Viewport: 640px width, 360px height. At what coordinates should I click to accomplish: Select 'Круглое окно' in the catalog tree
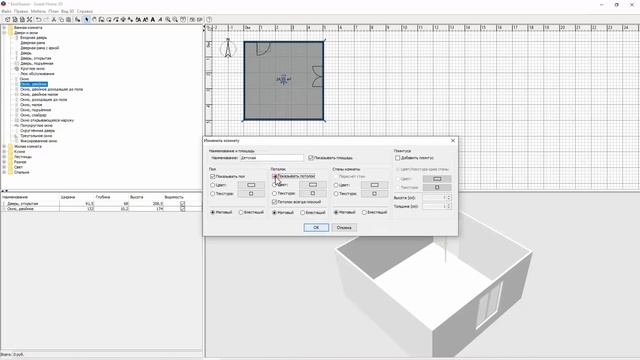pos(32,69)
